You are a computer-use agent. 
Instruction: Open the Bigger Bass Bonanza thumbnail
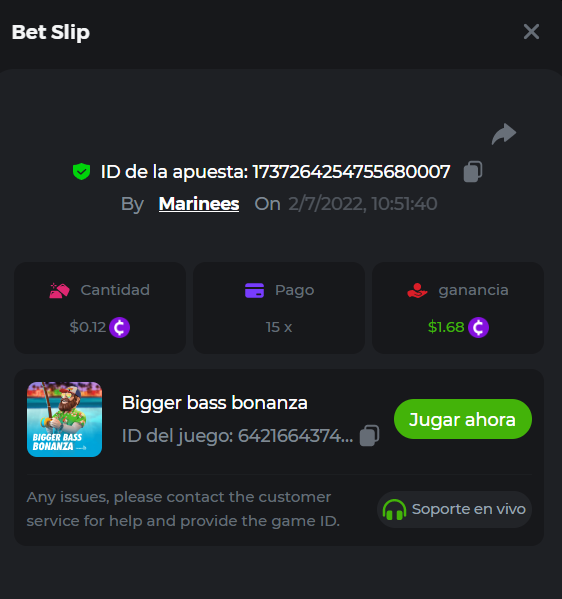pos(65,419)
